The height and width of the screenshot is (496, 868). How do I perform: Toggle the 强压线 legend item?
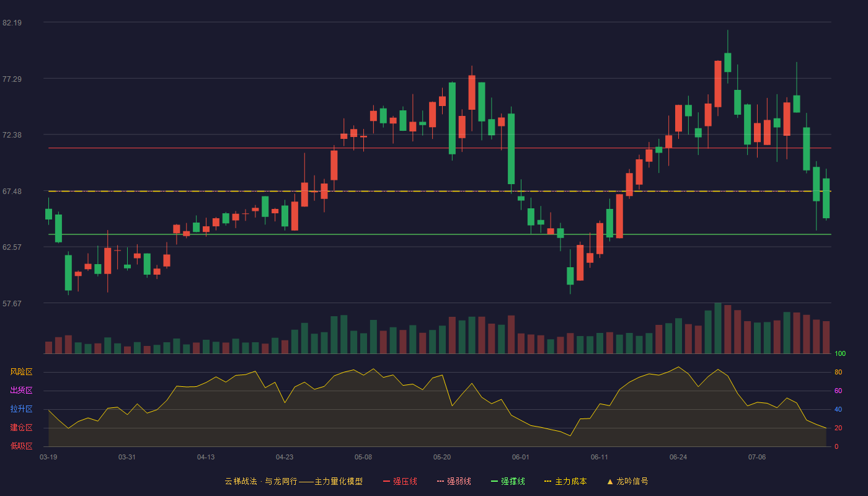coord(400,481)
